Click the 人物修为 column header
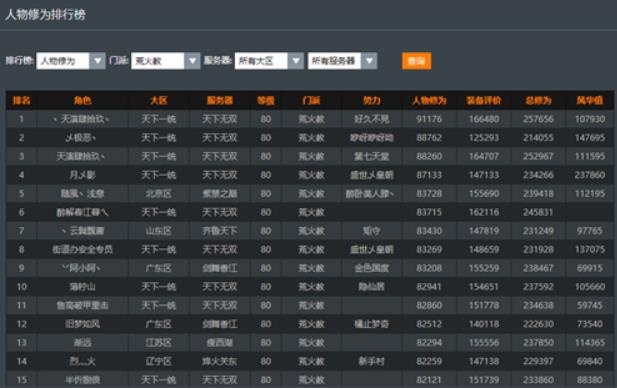617x389 pixels. tap(429, 101)
